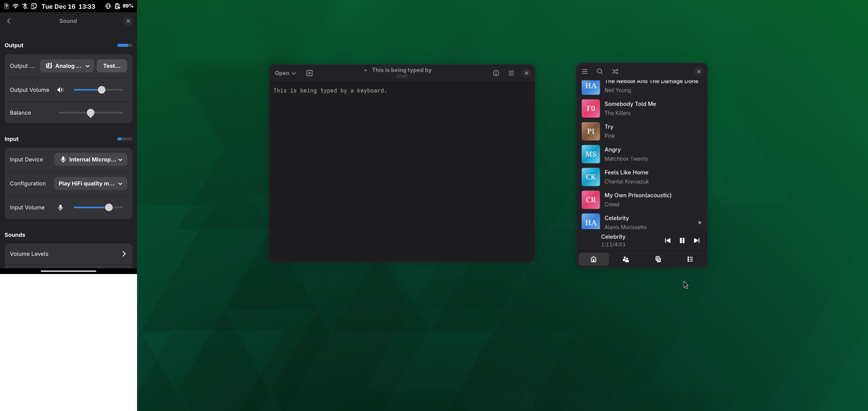Click the date and time in status bar

[68, 6]
